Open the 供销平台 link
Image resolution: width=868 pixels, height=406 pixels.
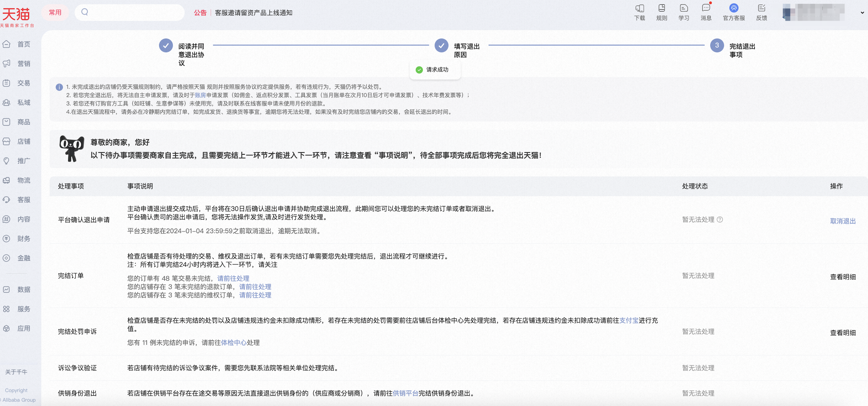coord(405,394)
